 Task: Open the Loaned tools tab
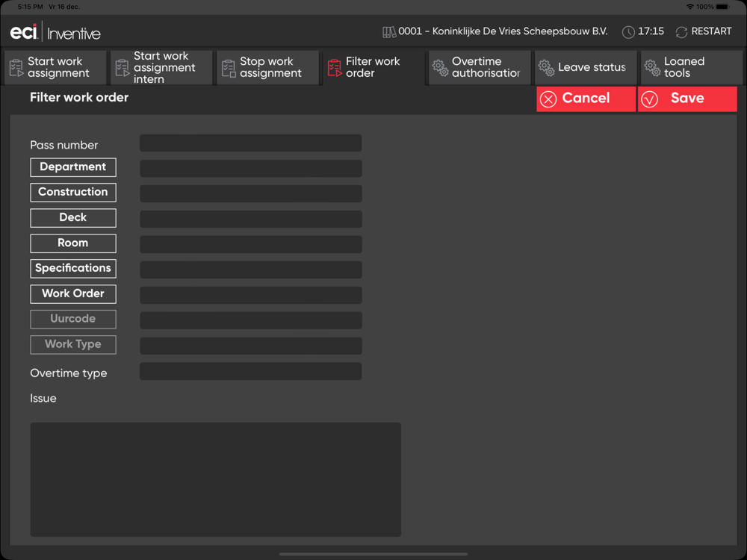692,68
